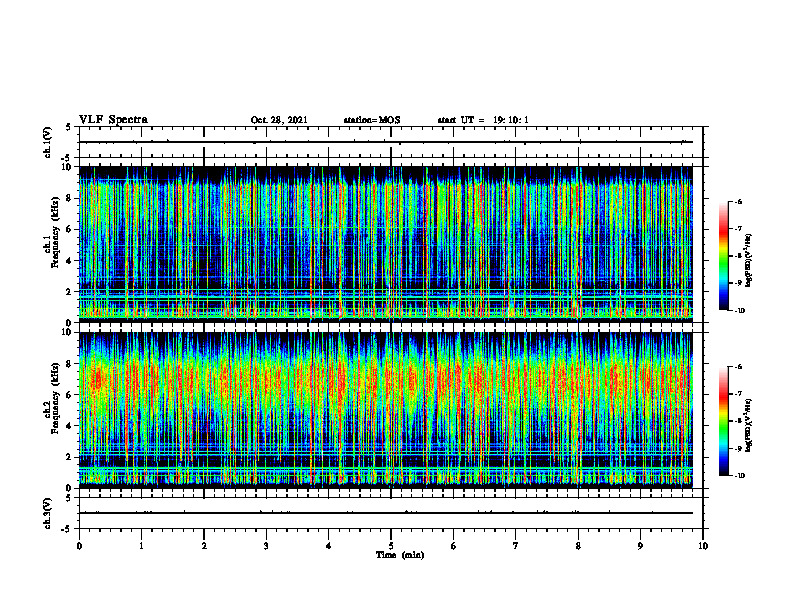Click time axis tick label "0"
The image size is (792, 612).
click(x=79, y=546)
